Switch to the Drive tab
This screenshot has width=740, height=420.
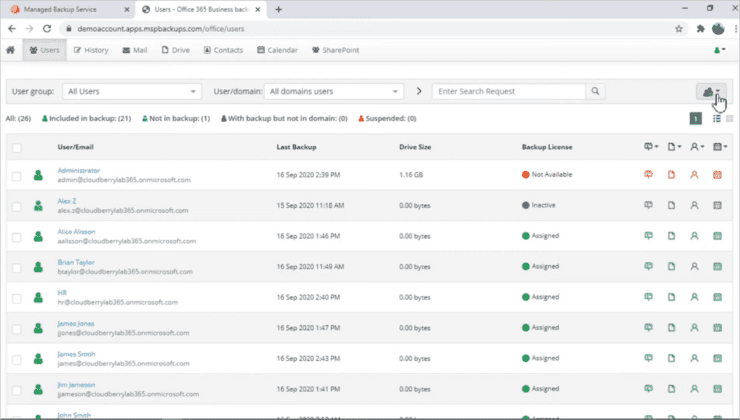176,50
